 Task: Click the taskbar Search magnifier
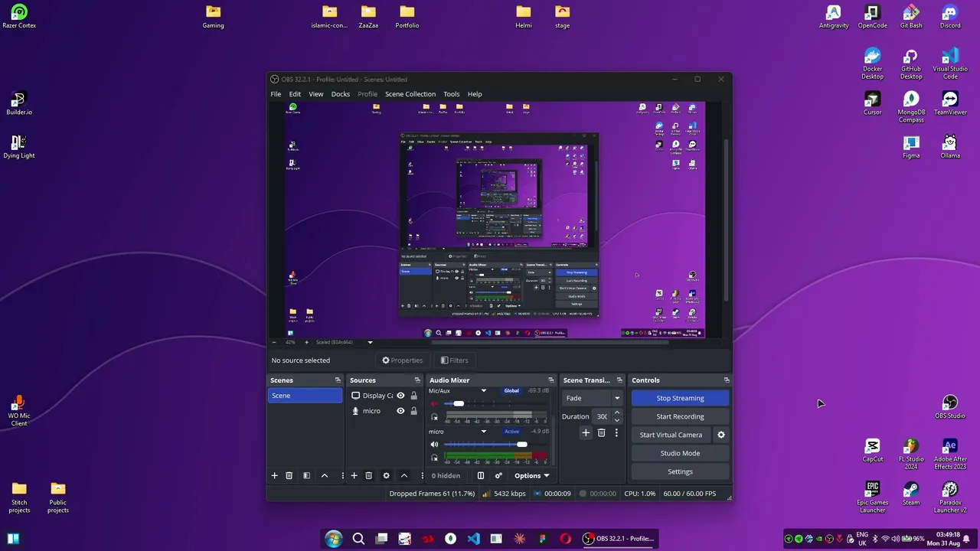click(358, 539)
